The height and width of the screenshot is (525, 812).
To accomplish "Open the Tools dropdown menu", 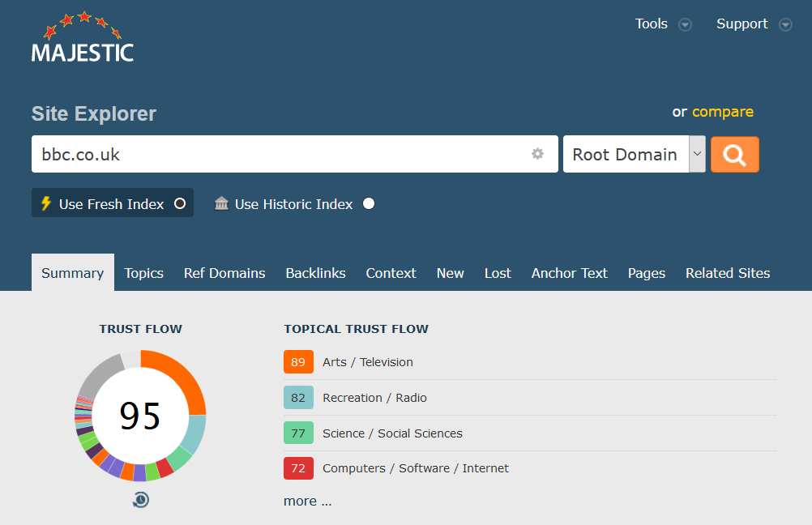I will (x=663, y=23).
